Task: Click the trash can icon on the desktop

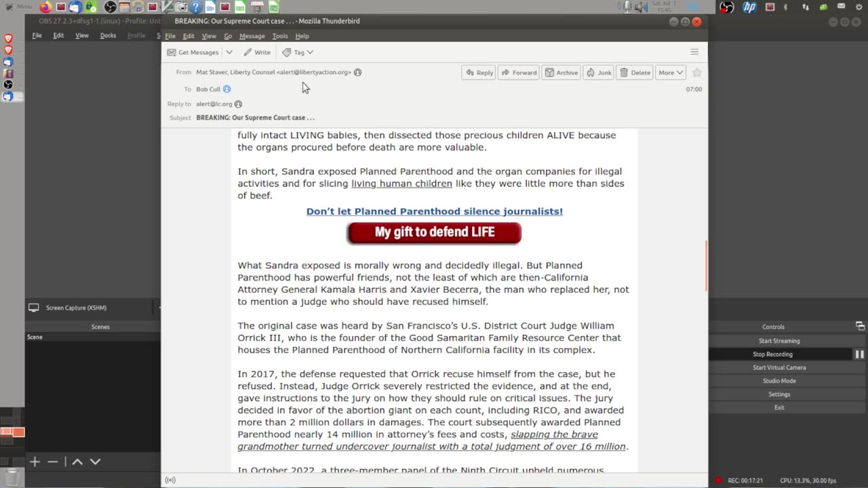Action: 12,477
